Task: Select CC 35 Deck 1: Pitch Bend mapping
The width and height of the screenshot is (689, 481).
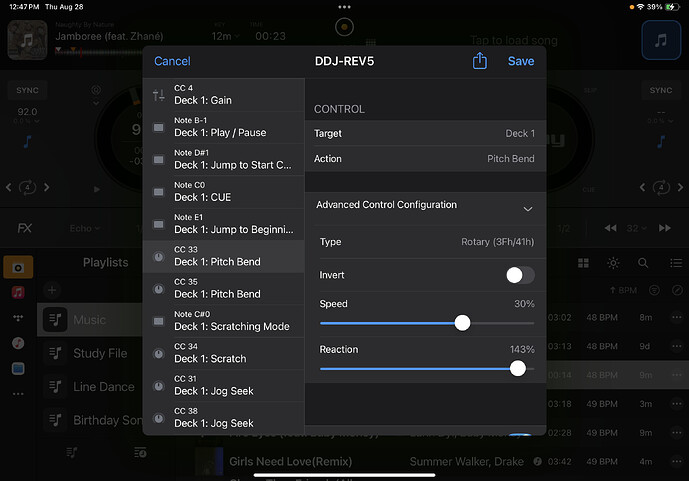Action: point(224,289)
